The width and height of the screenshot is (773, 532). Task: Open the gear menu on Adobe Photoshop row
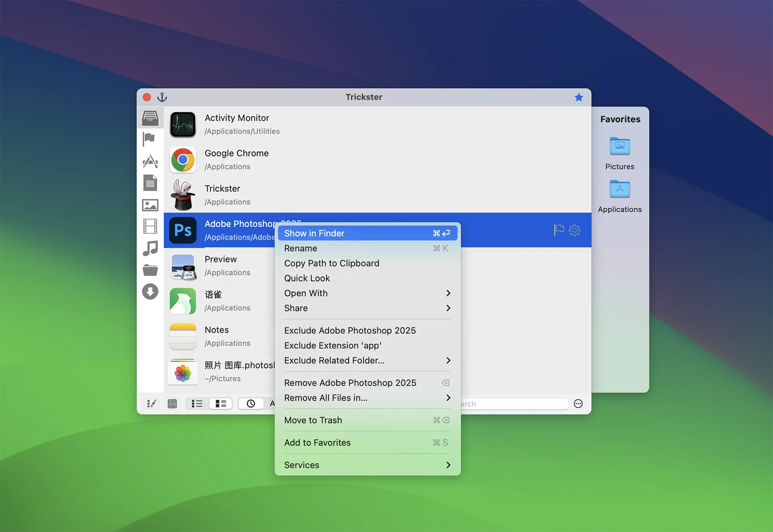point(575,230)
